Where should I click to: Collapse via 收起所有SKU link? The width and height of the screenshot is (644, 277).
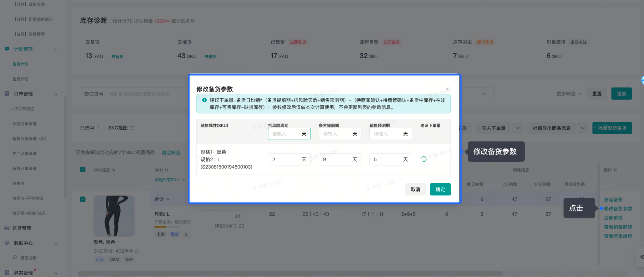pyautogui.click(x=169, y=180)
